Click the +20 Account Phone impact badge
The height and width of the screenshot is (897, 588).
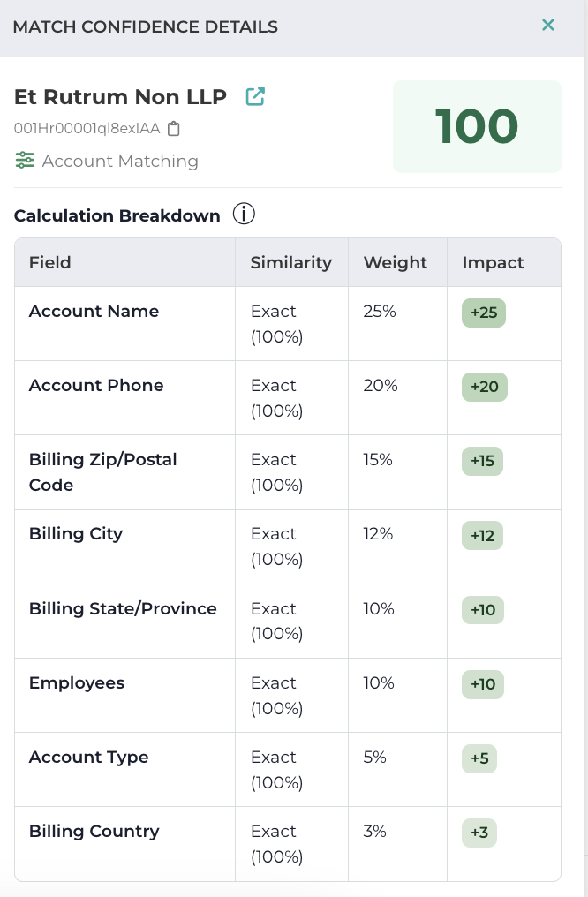[x=485, y=388]
